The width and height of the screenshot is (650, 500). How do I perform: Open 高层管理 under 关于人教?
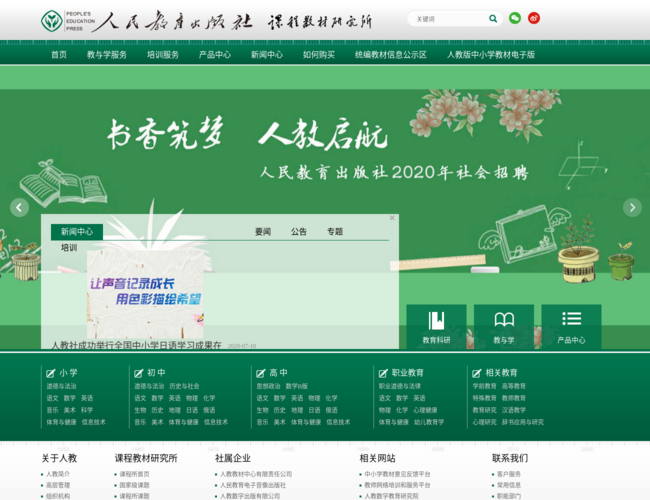click(x=58, y=485)
